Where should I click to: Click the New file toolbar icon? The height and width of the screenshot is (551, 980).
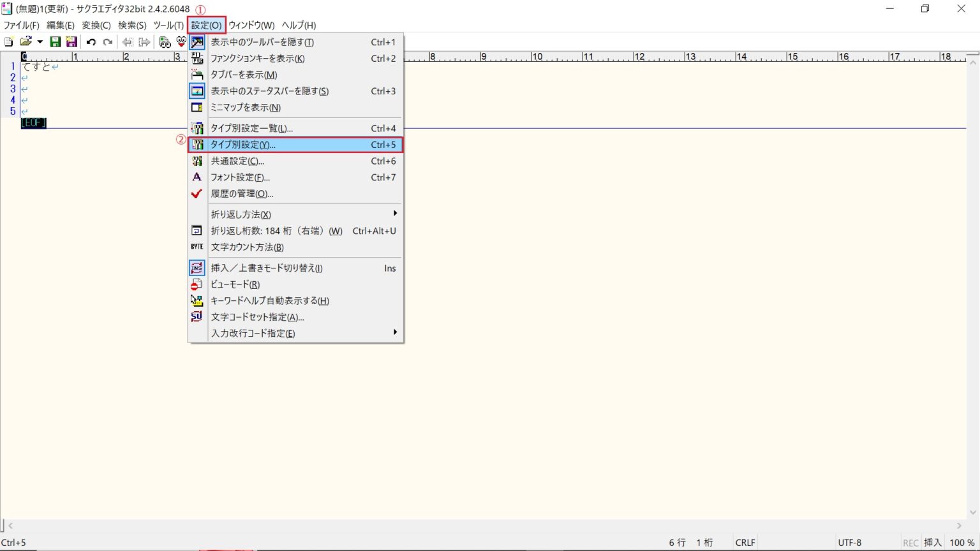pos(8,42)
